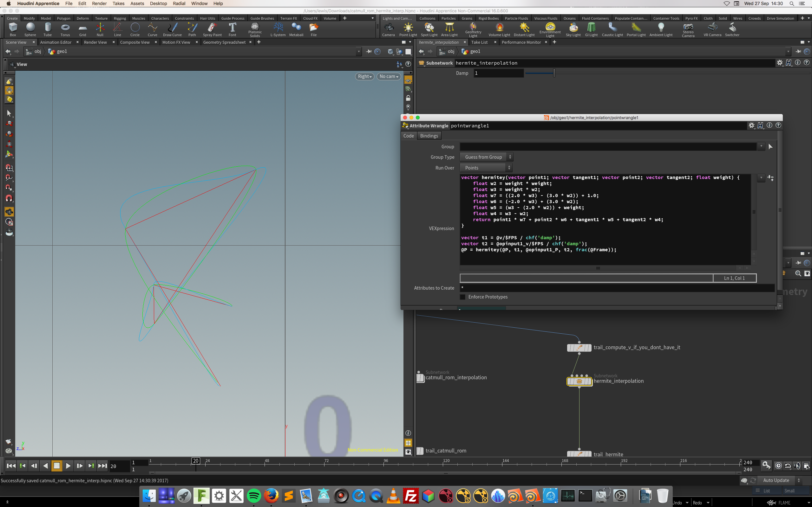Image resolution: width=812 pixels, height=507 pixels.
Task: Click the play forward button
Action: click(x=68, y=466)
